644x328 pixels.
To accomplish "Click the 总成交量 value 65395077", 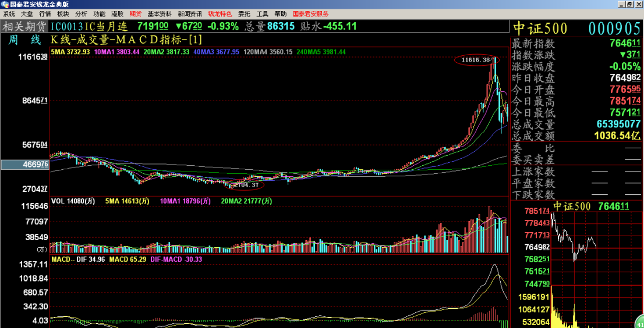I will coord(618,124).
